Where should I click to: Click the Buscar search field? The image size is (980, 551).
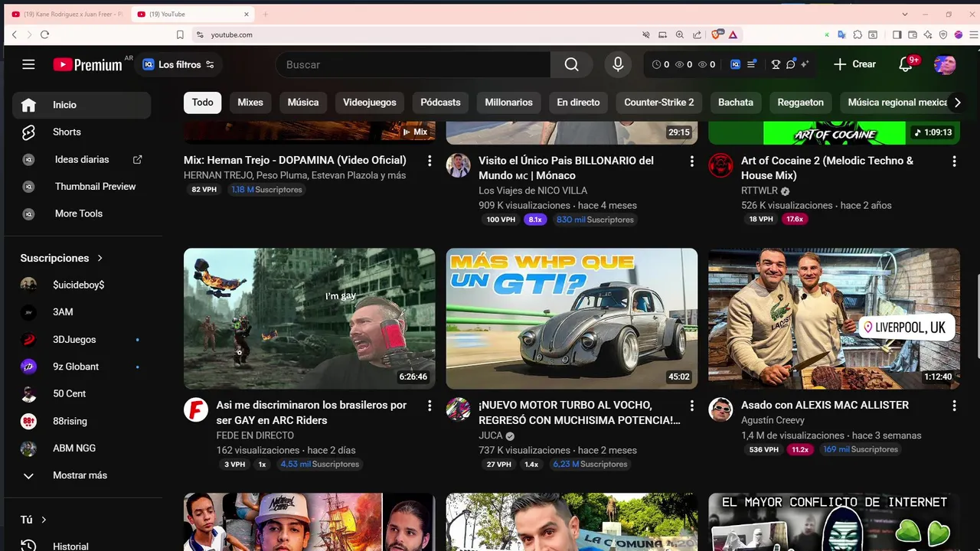click(413, 65)
